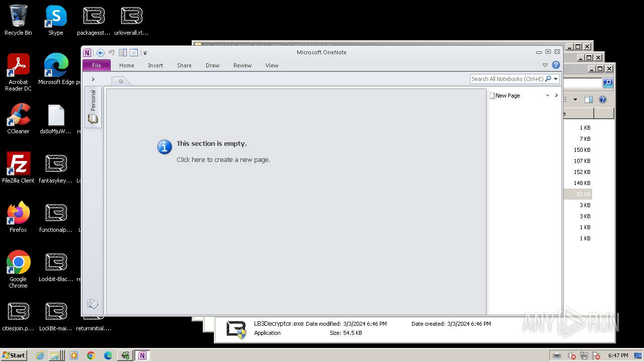
Task: Open Edge from the taskbar
Action: click(108, 355)
